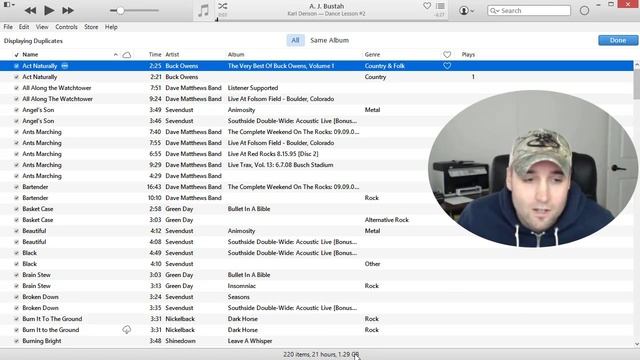Select Ants Marching 4:29 row

point(316,176)
